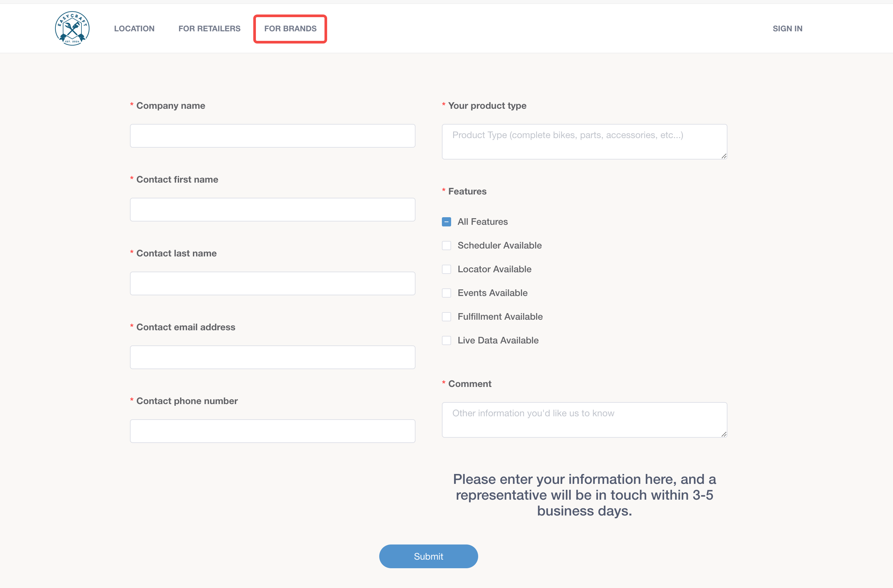Focus the Contact email address field

tap(272, 357)
